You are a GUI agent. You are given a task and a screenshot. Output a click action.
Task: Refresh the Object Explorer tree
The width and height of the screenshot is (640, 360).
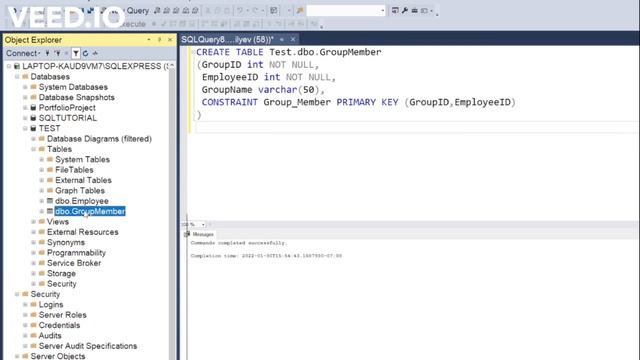pyautogui.click(x=85, y=53)
